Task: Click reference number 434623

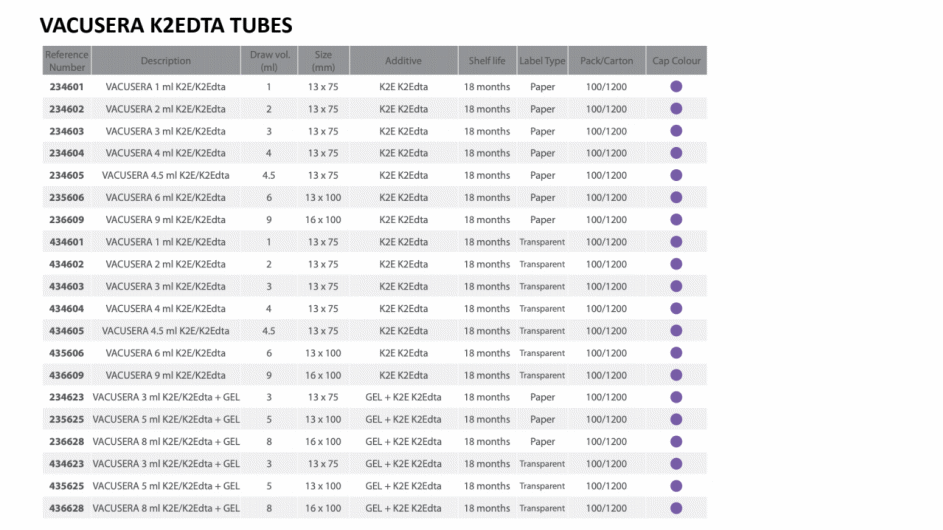Action: point(67,464)
